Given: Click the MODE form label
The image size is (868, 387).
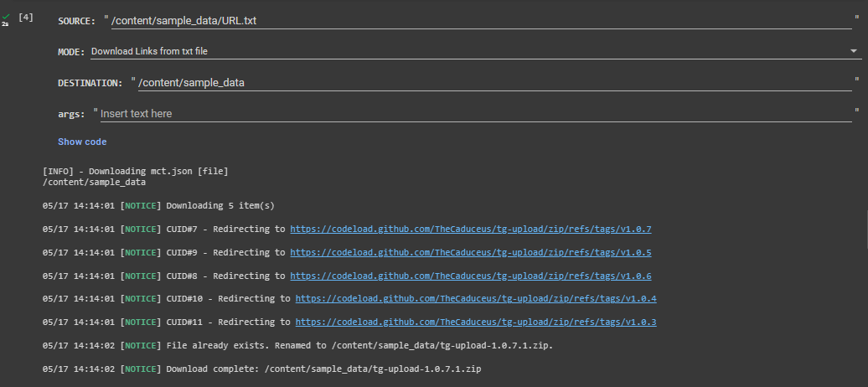Looking at the screenshot, I should tap(71, 52).
